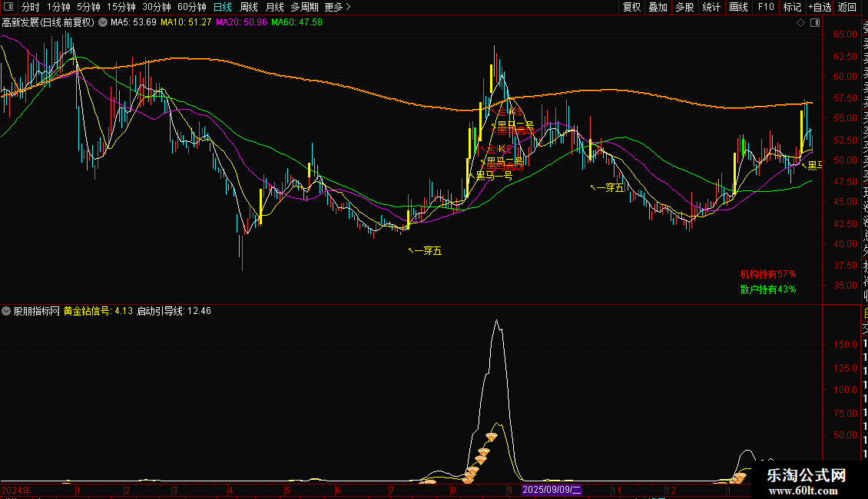
Task: Switch to 日线 daily period
Action: click(x=222, y=7)
